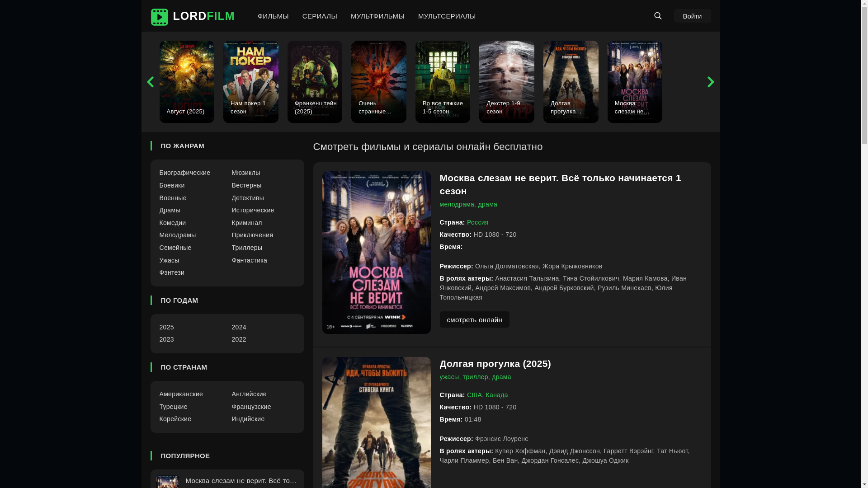Image resolution: width=868 pixels, height=488 pixels.
Task: Filter by year 2022
Action: pos(239,339)
